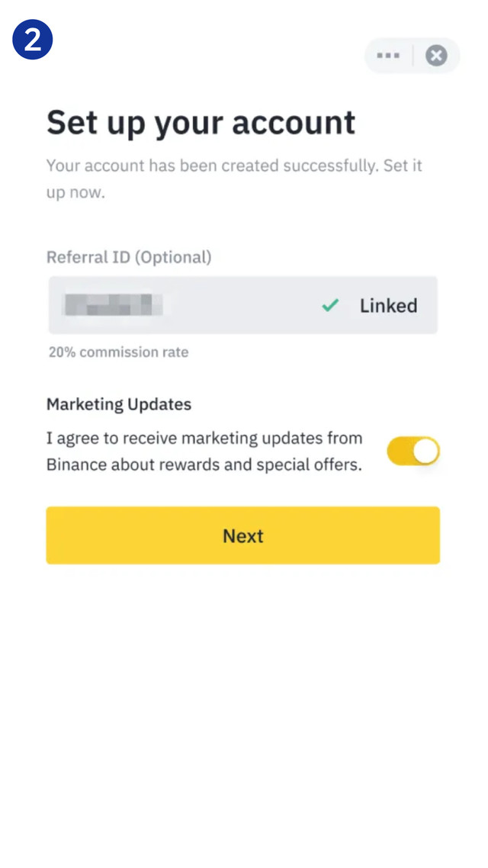The image size is (488, 868).
Task: Click the word Binance in the marketing text
Action: tap(76, 464)
